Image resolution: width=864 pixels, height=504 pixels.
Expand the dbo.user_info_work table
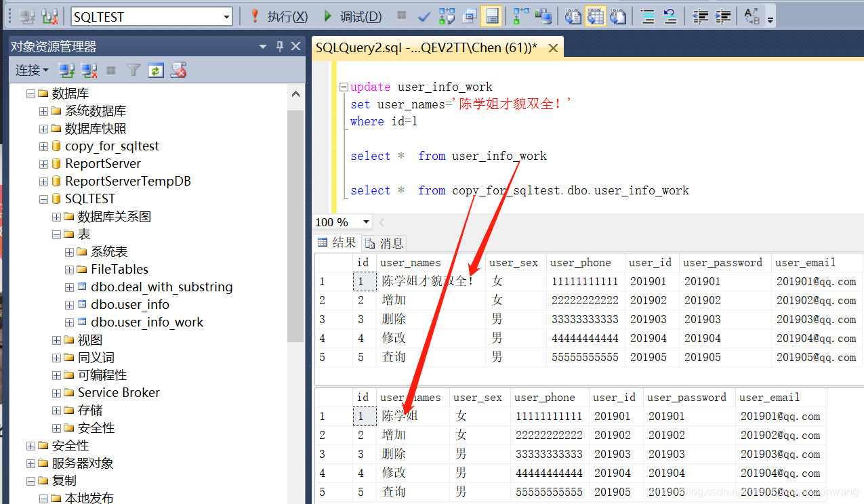[x=69, y=322]
